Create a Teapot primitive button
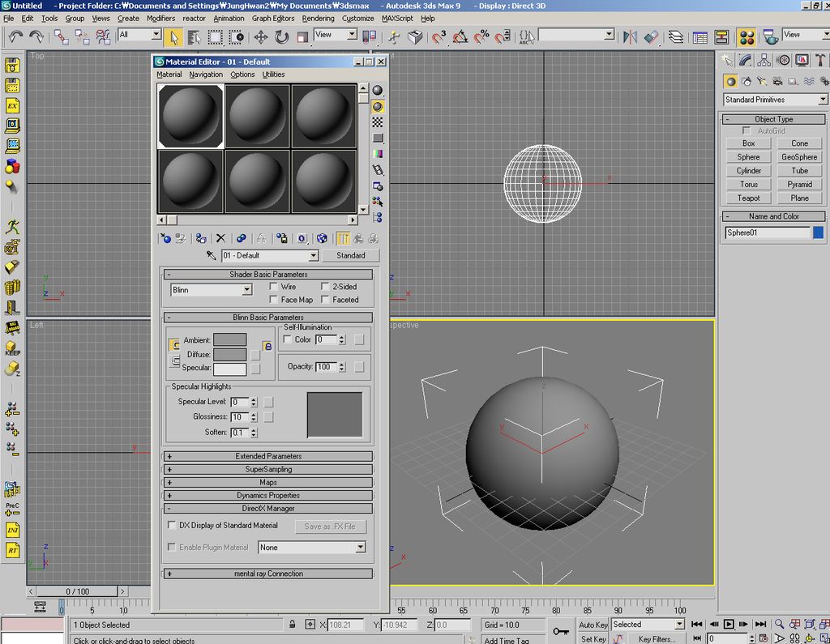Image resolution: width=830 pixels, height=644 pixels. point(748,198)
